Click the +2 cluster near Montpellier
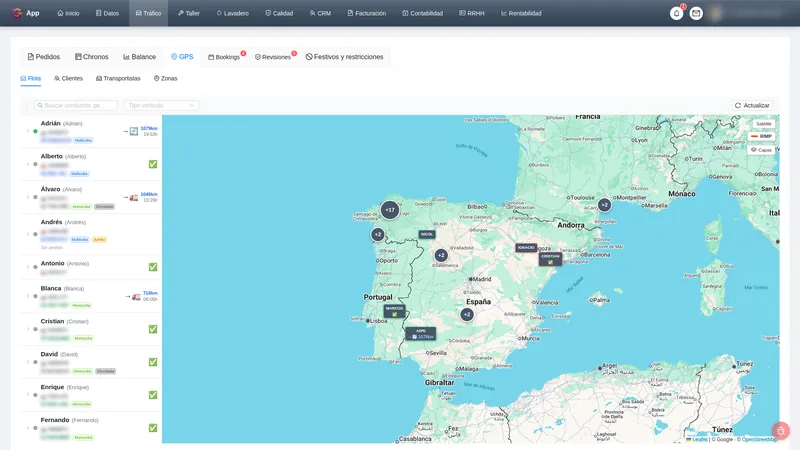Screen dimensions: 800x450 (x=605, y=205)
